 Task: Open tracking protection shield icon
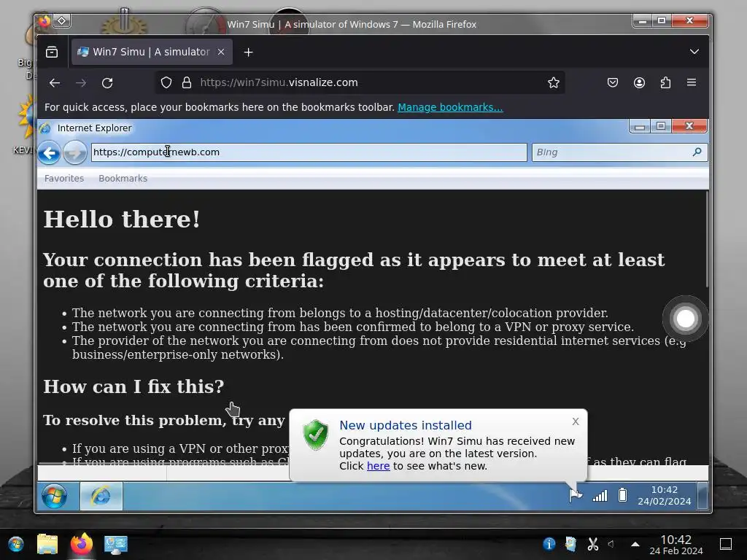tap(166, 83)
